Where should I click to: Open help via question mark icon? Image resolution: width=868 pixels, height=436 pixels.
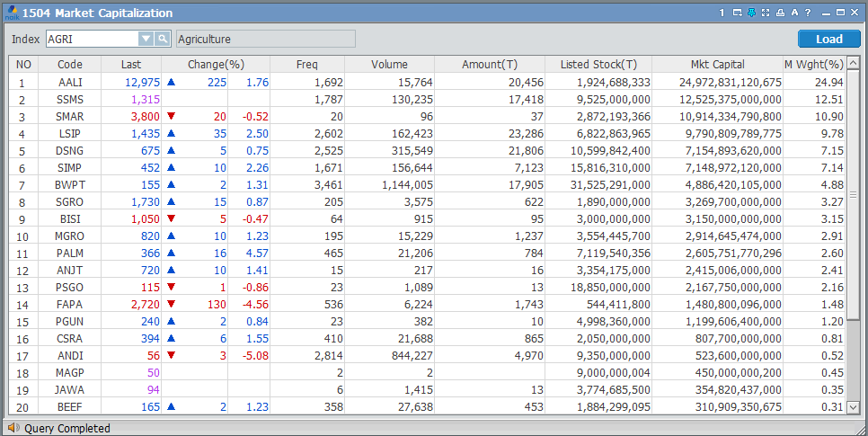coord(808,13)
